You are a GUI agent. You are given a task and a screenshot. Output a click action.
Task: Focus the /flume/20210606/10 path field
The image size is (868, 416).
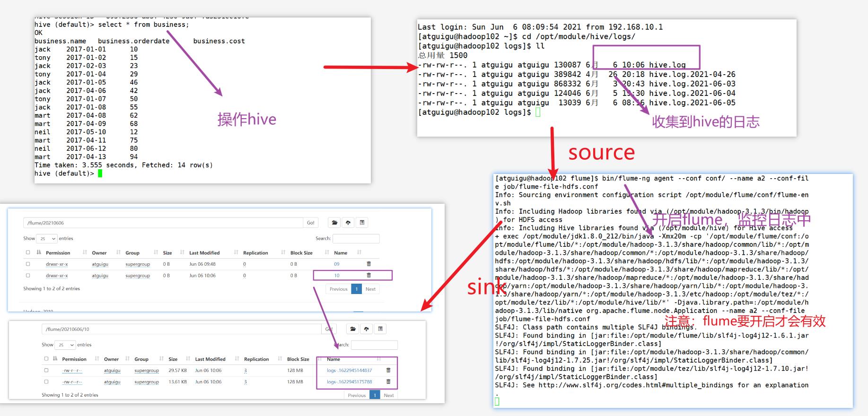182,329
